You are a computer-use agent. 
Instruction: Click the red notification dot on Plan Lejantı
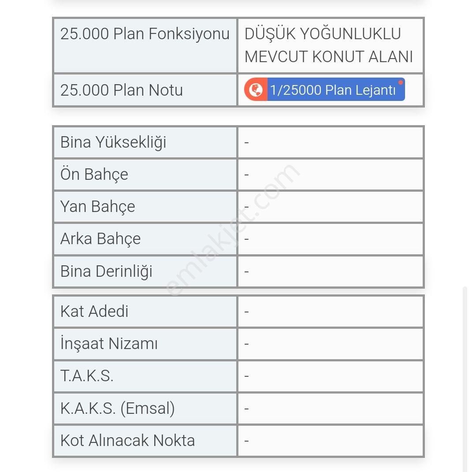(x=400, y=82)
